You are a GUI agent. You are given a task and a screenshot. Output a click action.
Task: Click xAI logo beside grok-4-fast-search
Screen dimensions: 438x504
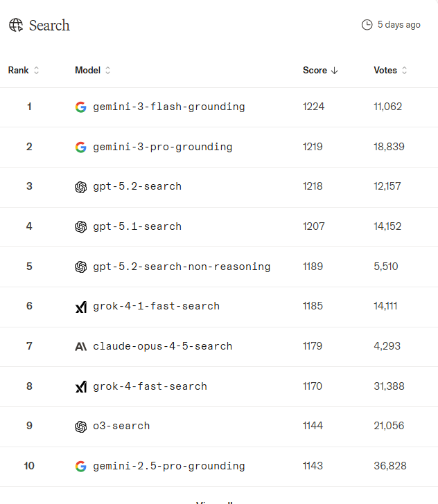(x=81, y=387)
